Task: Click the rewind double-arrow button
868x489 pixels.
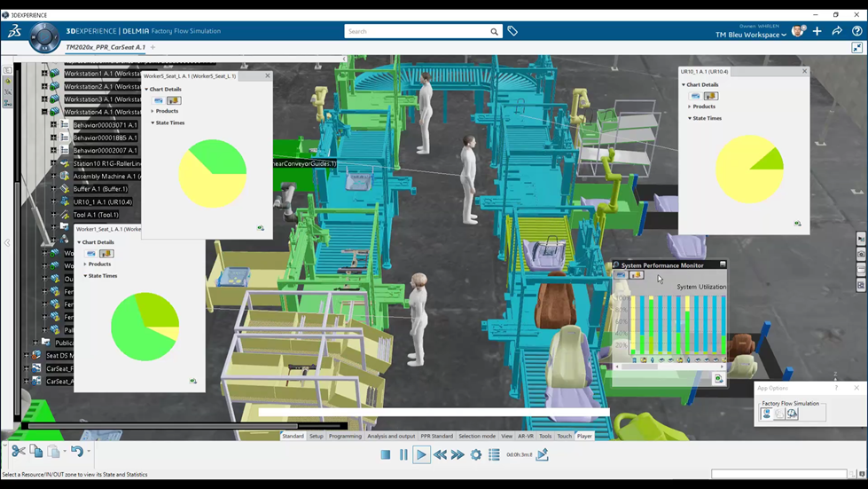Action: pyautogui.click(x=440, y=454)
